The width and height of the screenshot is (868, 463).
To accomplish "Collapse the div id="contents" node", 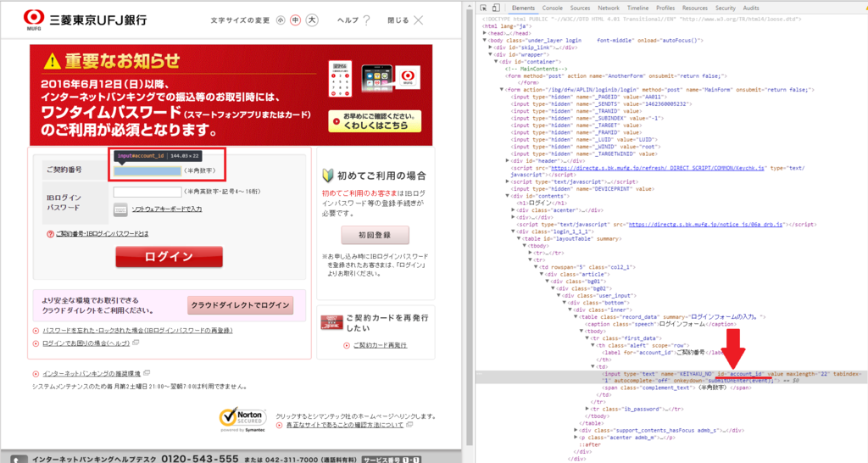I will (x=508, y=196).
